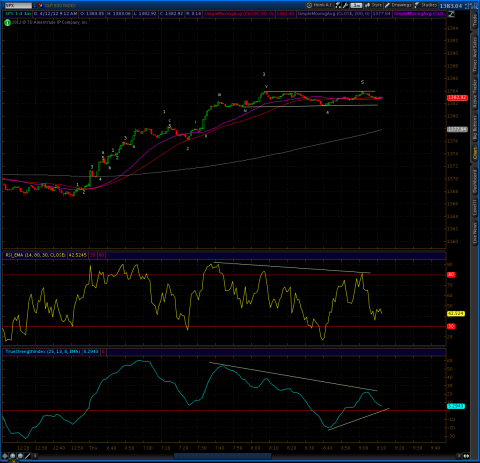480x463 pixels.
Task: Switch to the Active Trader side tab
Action: (x=475, y=94)
